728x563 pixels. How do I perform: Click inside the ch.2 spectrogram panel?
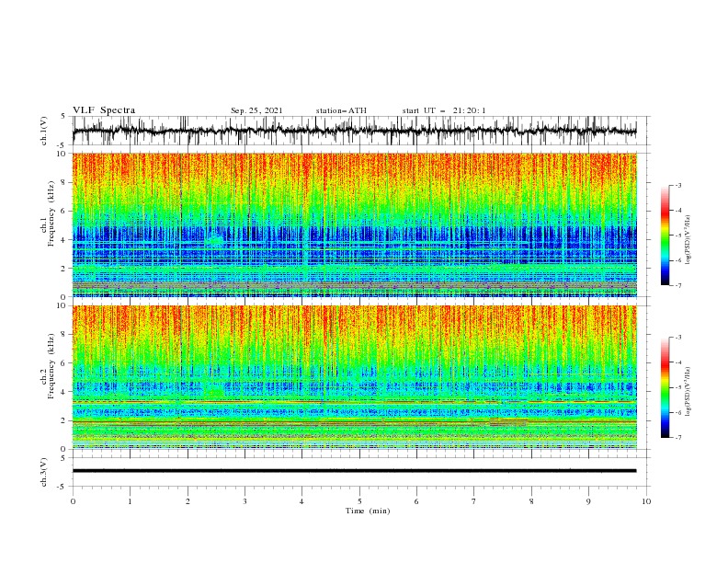click(x=354, y=377)
